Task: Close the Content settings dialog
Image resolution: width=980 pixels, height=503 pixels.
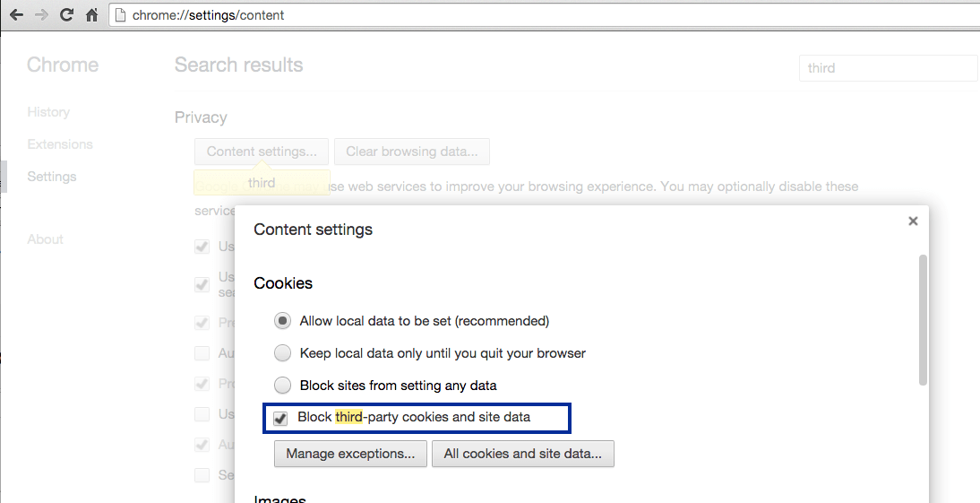Action: click(x=913, y=221)
